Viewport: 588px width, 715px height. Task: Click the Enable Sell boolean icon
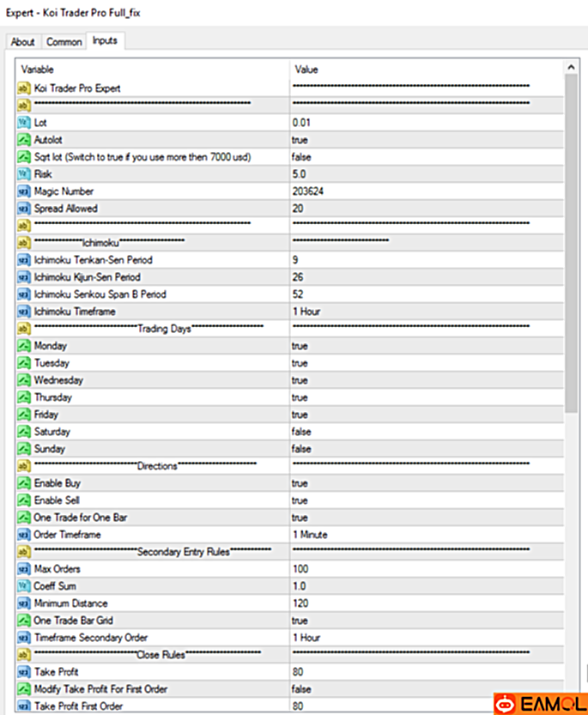(24, 500)
